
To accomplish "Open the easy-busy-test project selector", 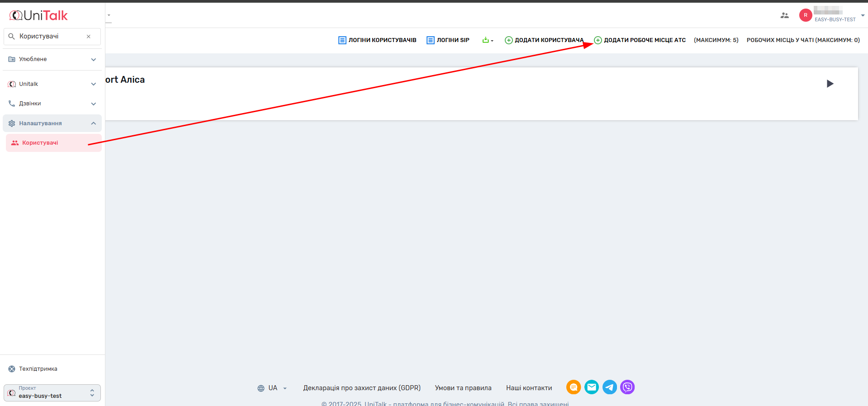I will (x=52, y=393).
